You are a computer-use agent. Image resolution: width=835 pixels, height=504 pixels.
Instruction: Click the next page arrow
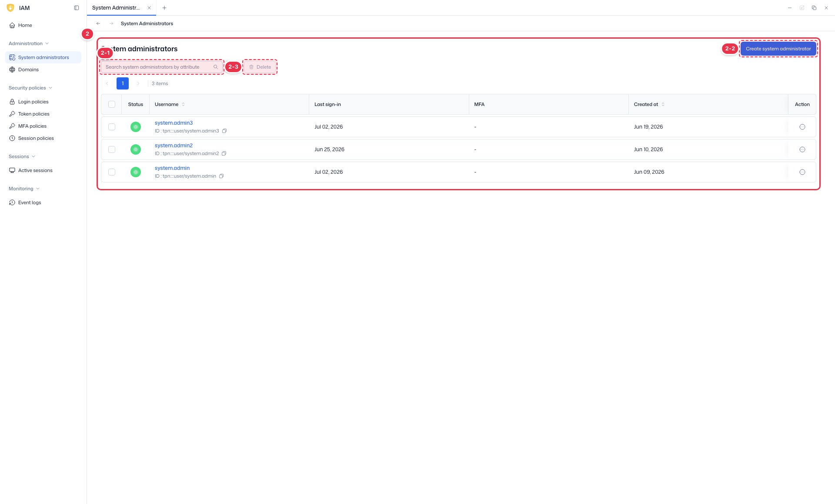point(138,83)
